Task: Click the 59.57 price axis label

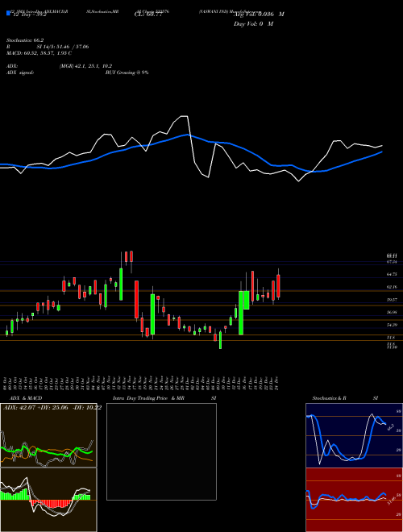Action: click(392, 300)
